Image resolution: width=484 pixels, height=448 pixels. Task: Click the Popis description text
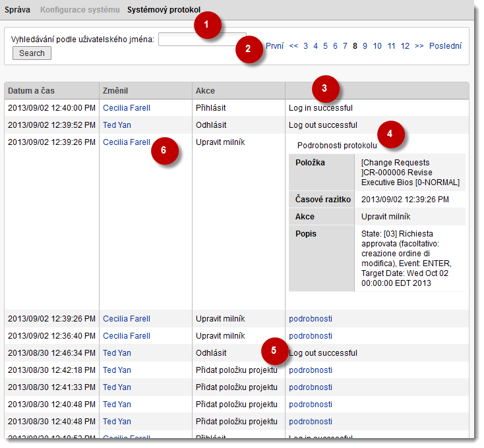coord(406,258)
